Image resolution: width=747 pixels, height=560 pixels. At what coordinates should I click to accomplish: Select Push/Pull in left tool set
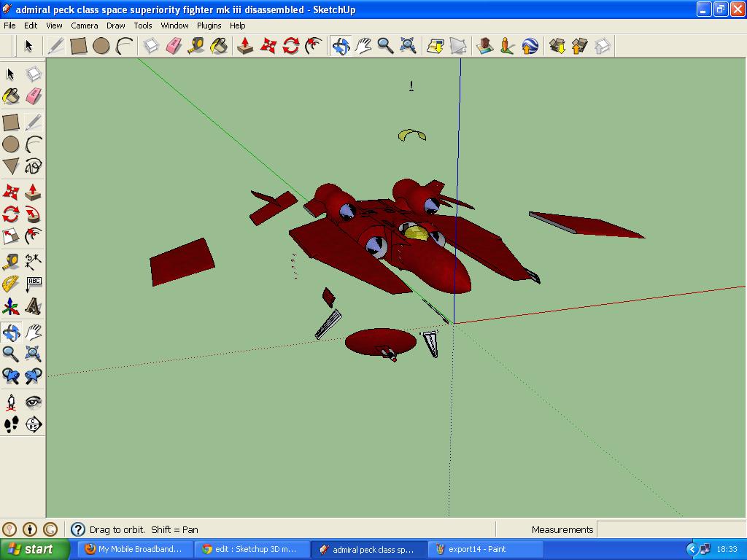tap(34, 192)
